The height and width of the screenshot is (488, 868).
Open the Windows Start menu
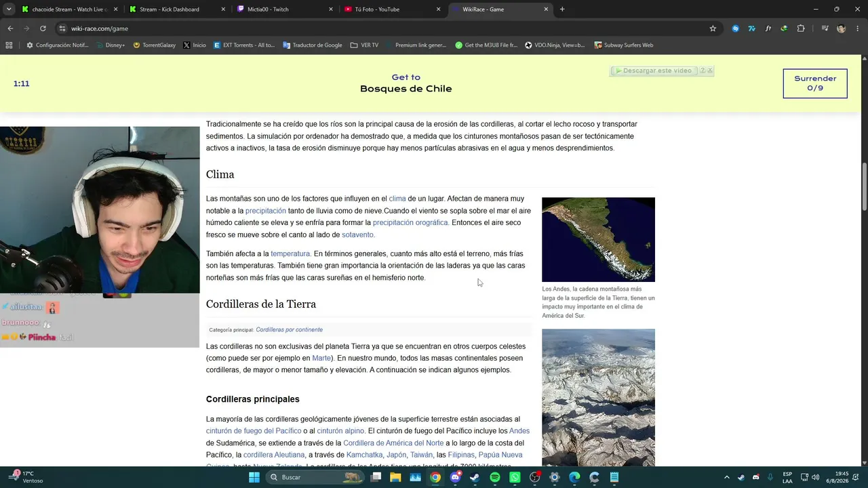coord(254,477)
